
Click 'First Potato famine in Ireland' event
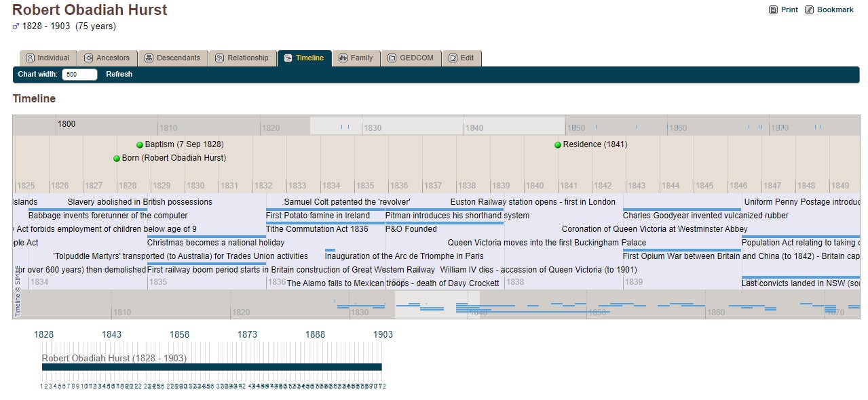(318, 216)
